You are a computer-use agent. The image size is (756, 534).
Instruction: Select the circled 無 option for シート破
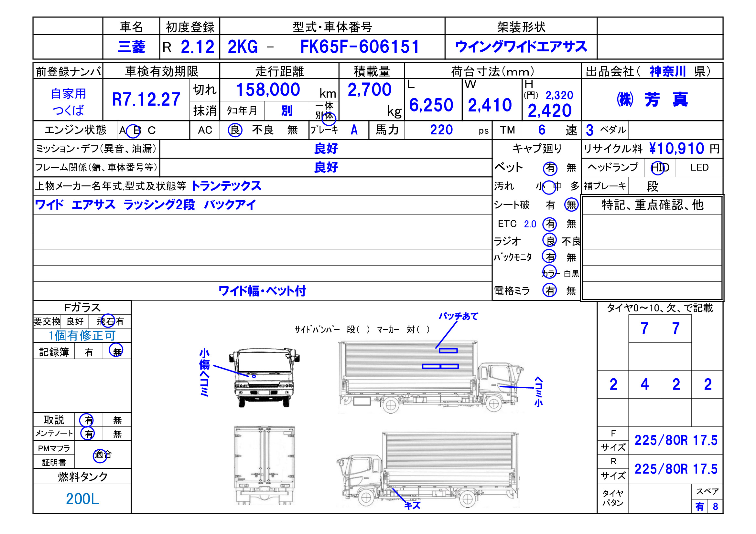[571, 205]
